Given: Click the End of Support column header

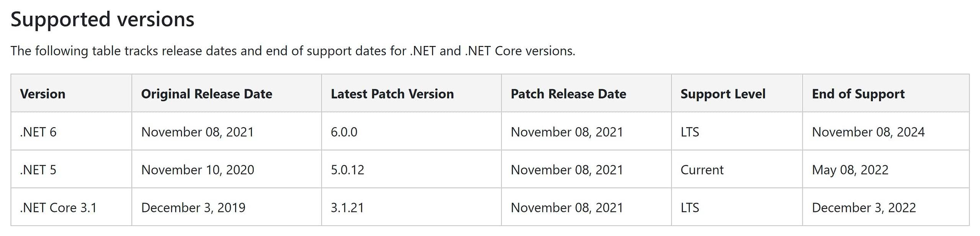Looking at the screenshot, I should click(858, 94).
